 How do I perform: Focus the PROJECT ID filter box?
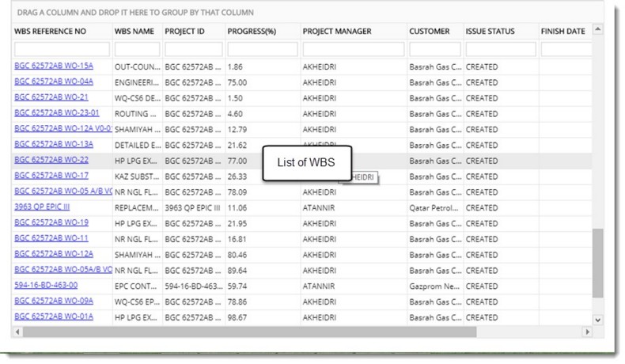(193, 49)
